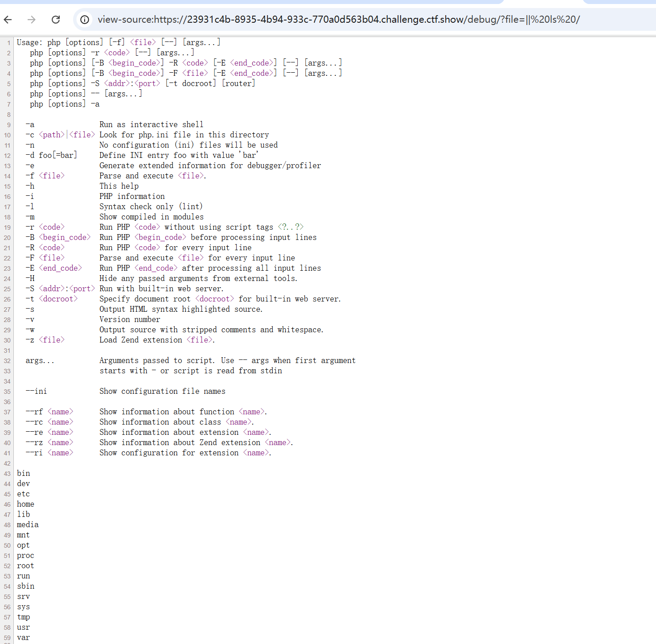Screen dimensions: 656x644
Task: Click 'Hide any passed arguments from external tools.'
Action: point(198,278)
